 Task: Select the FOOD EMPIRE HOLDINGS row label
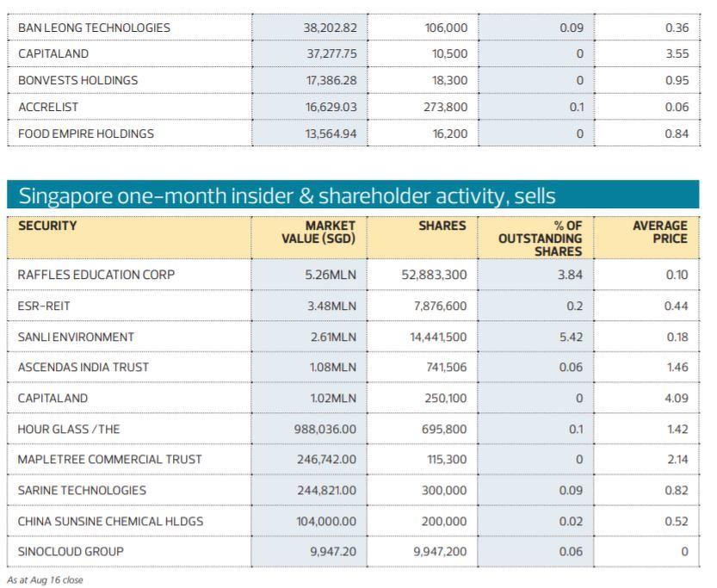86,133
